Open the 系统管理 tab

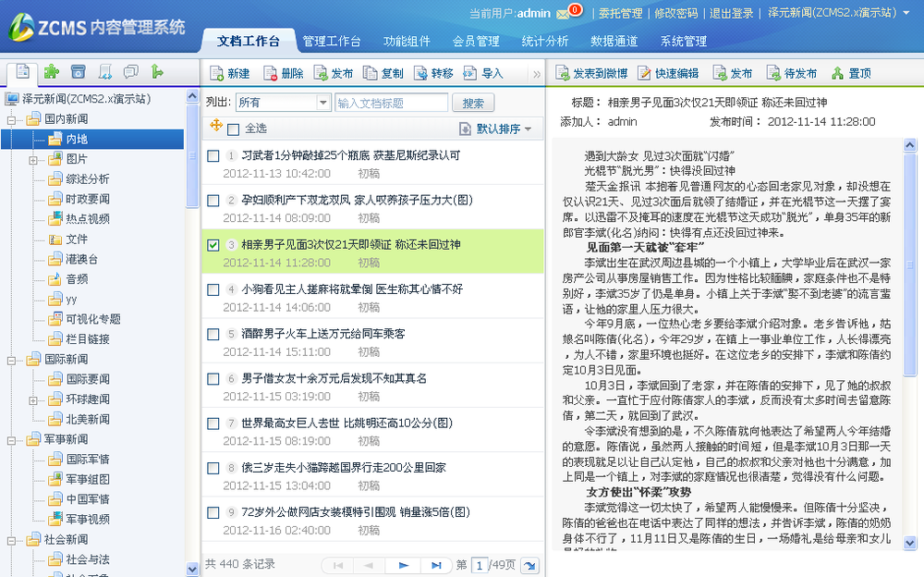(x=684, y=42)
